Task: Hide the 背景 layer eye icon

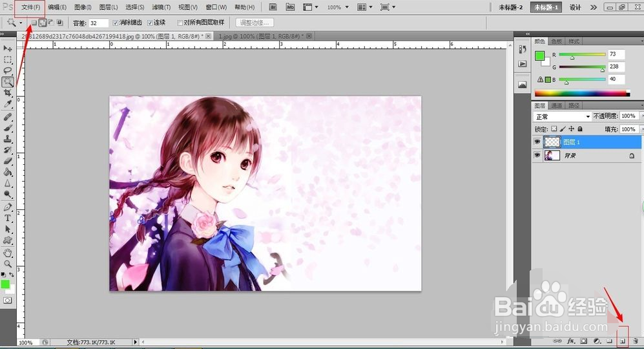Action: [537, 155]
